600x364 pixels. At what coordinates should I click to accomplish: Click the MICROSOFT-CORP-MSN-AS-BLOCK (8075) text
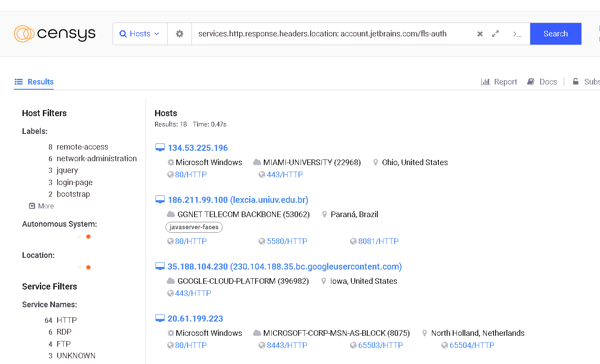pos(337,333)
